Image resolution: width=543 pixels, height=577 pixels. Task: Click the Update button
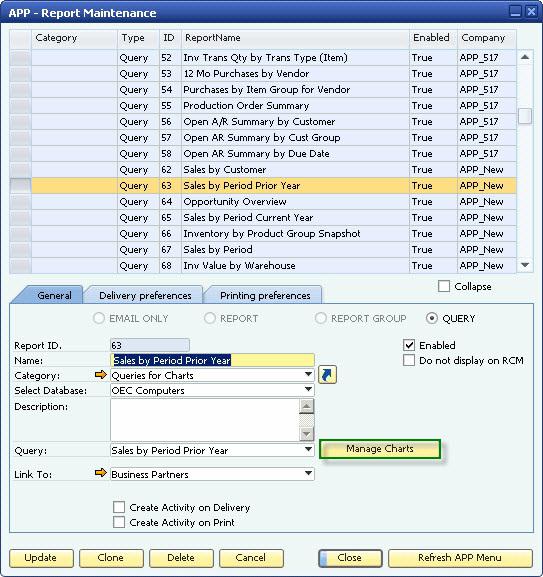click(x=41, y=557)
